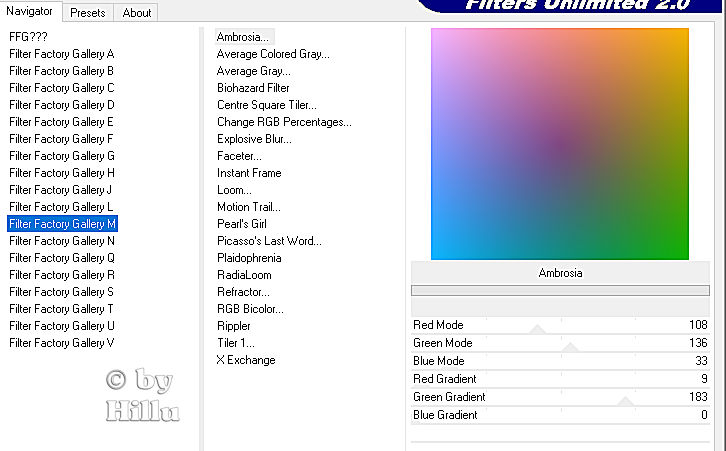Select Filter Factory Gallery F
Image resolution: width=726 pixels, height=451 pixels.
62,139
